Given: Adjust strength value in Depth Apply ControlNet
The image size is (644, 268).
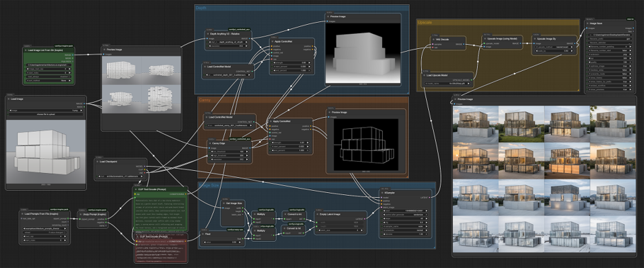Looking at the screenshot, I should pyautogui.click(x=292, y=62).
